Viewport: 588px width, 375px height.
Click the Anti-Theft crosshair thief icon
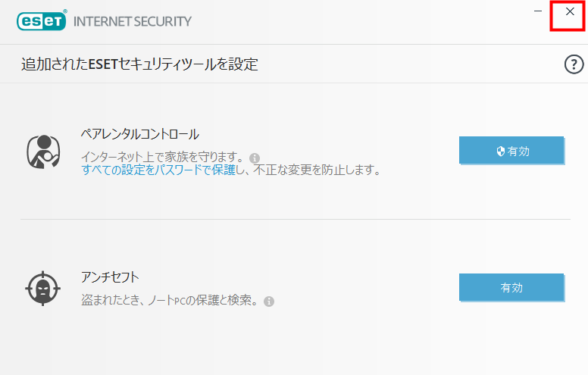[x=42, y=289]
